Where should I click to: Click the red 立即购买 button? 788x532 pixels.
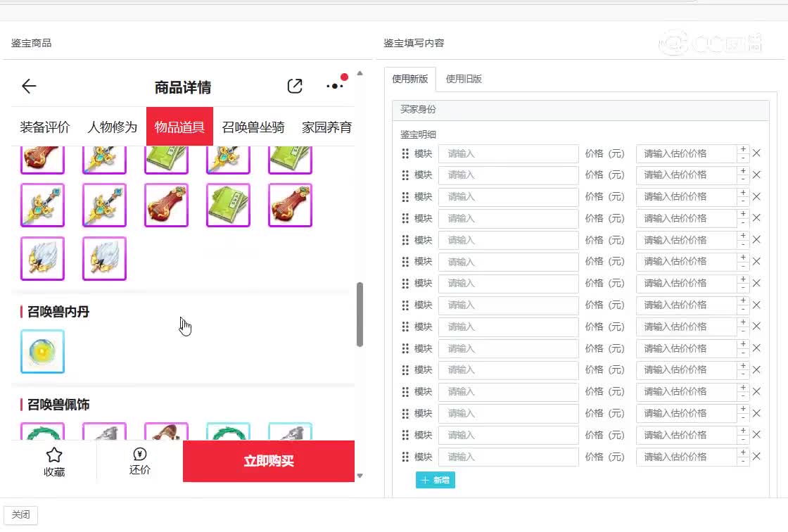pos(269,461)
